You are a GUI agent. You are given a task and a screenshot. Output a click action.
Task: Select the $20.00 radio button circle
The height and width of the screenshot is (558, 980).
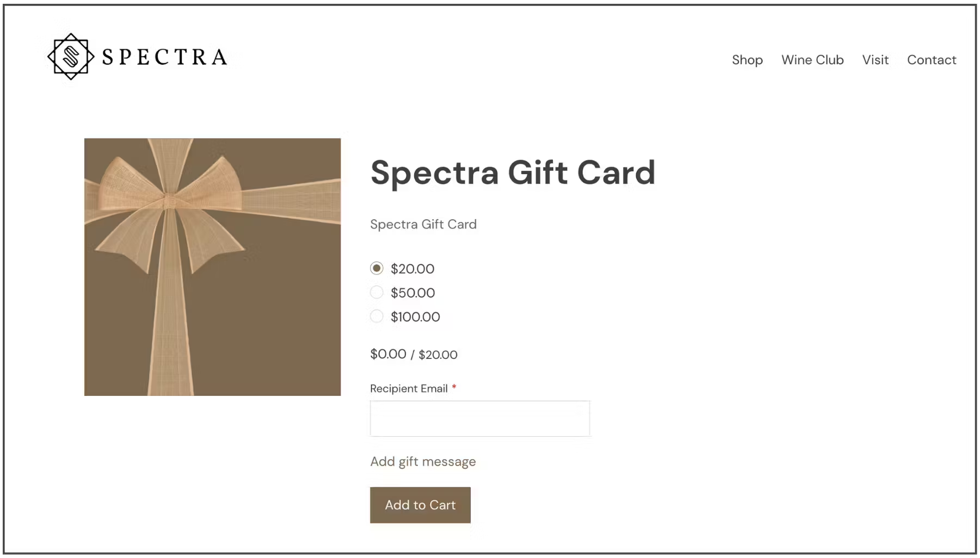[377, 268]
